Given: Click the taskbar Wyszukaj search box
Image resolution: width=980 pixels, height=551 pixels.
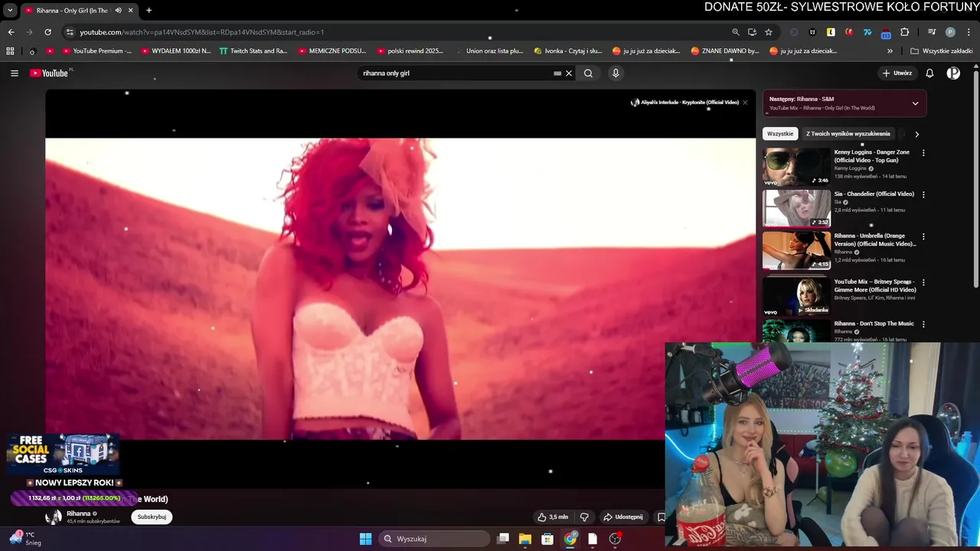Looking at the screenshot, I should 435,539.
